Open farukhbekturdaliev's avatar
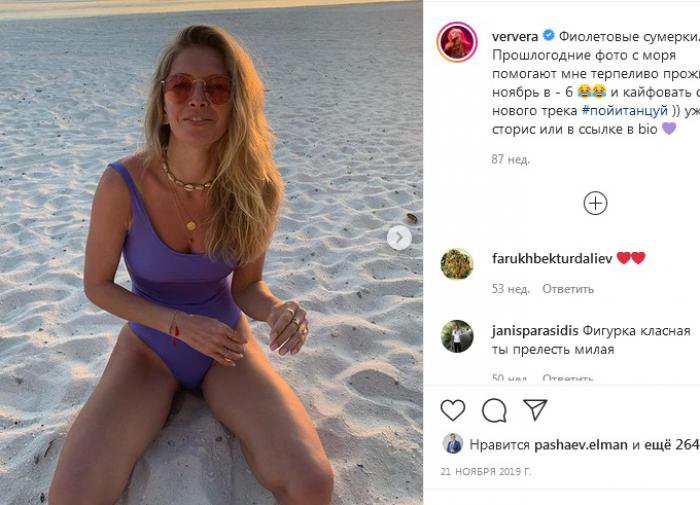700x505 pixels. (x=457, y=264)
